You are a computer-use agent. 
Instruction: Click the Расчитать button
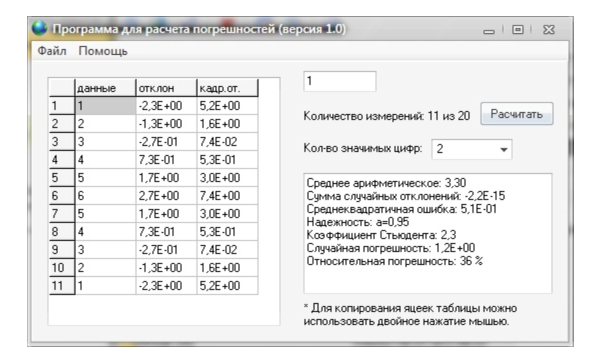[517, 114]
